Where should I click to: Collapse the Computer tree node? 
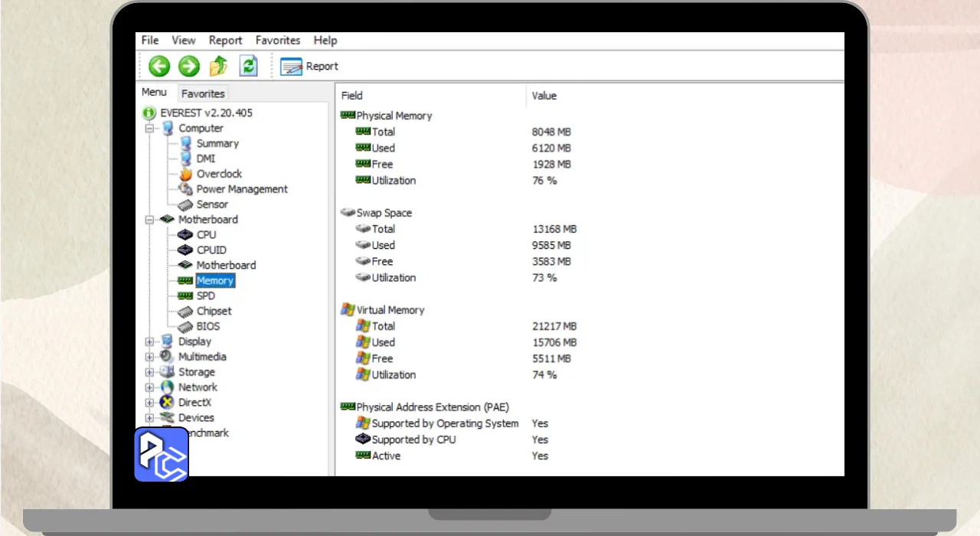tap(149, 129)
